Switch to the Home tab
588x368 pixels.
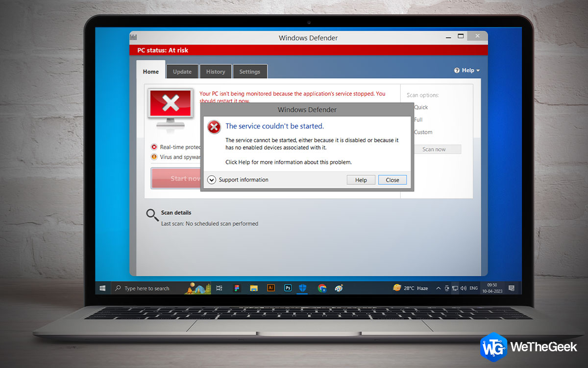(x=151, y=71)
